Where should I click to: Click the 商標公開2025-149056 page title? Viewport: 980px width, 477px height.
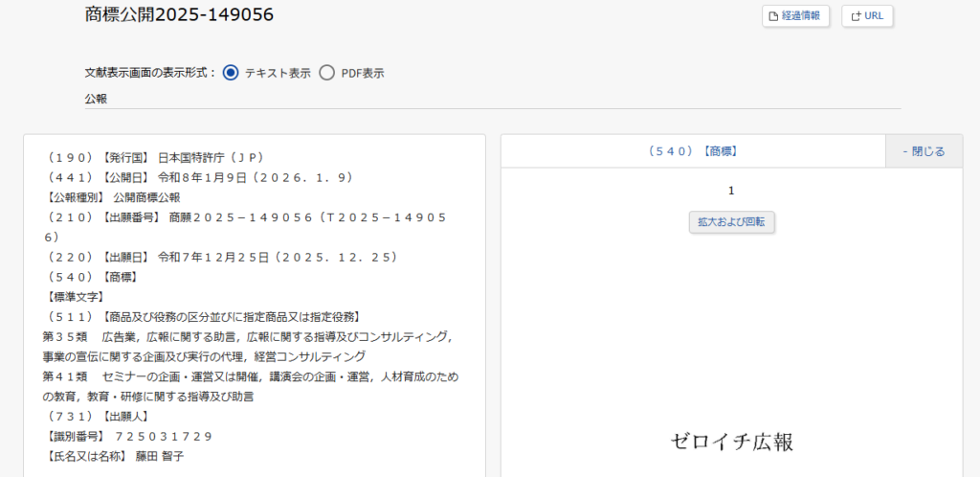pyautogui.click(x=179, y=14)
